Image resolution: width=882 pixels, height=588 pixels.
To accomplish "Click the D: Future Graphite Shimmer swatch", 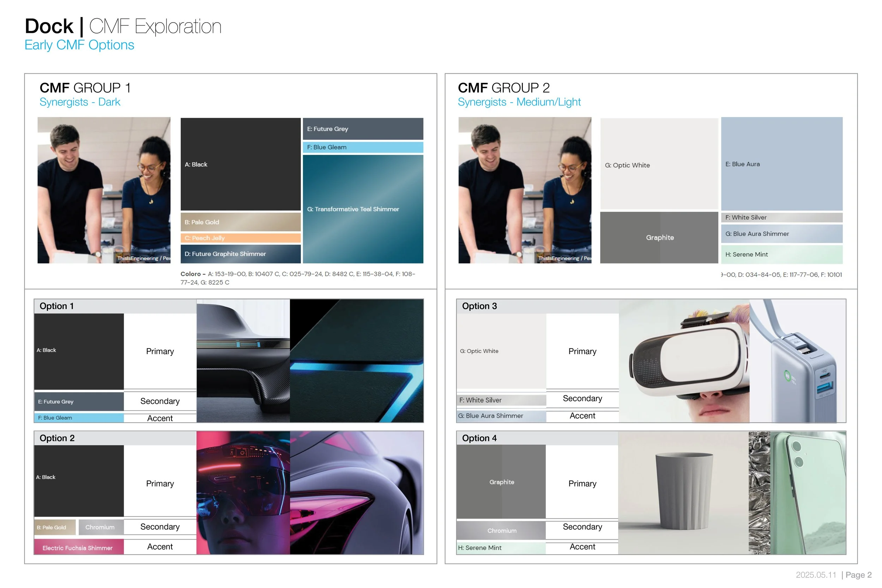I will (x=240, y=254).
